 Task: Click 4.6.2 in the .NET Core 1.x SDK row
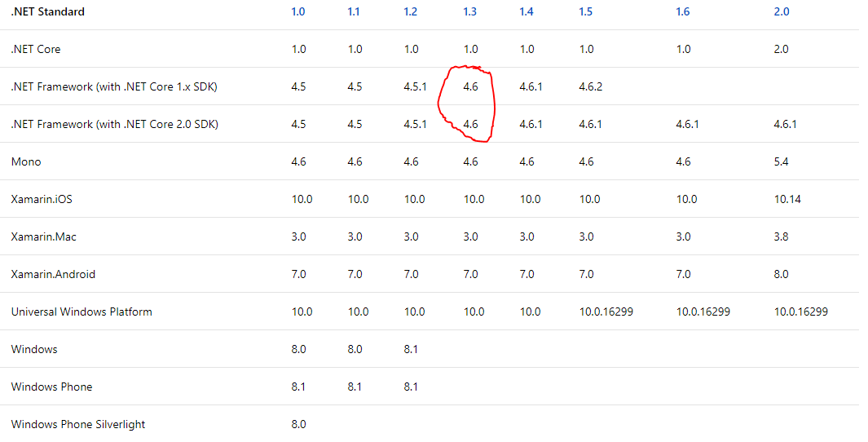(590, 87)
